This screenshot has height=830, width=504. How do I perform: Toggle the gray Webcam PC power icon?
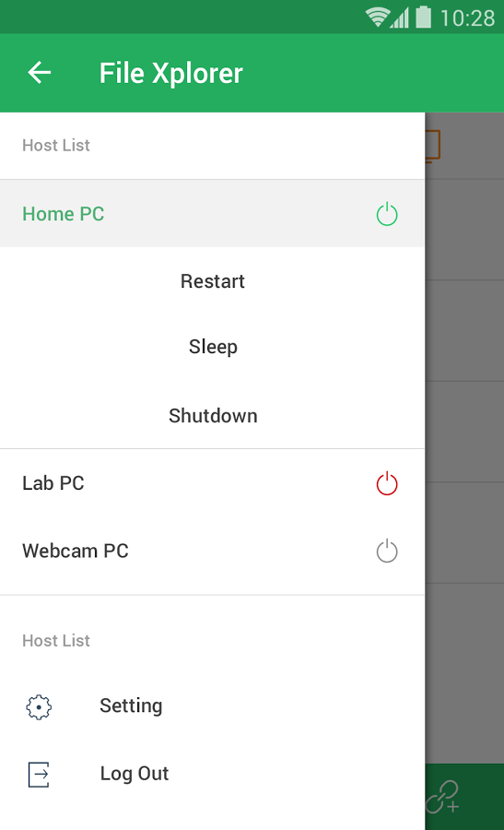coord(387,551)
